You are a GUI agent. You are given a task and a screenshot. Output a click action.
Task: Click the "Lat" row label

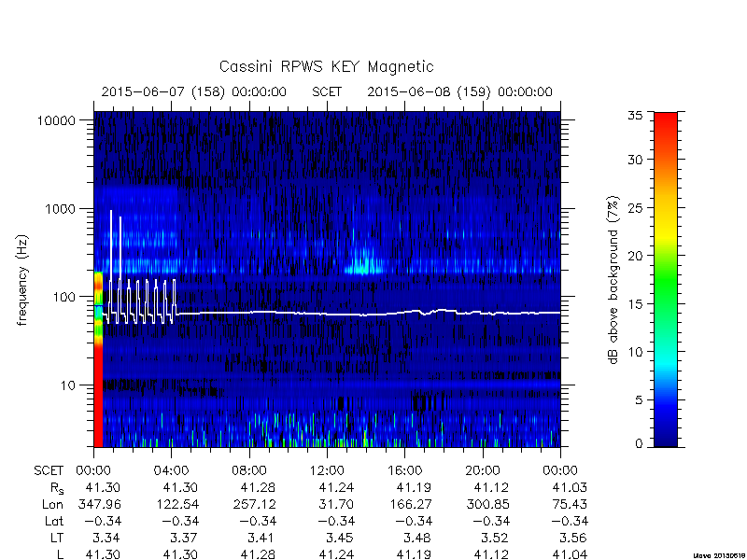(x=54, y=522)
